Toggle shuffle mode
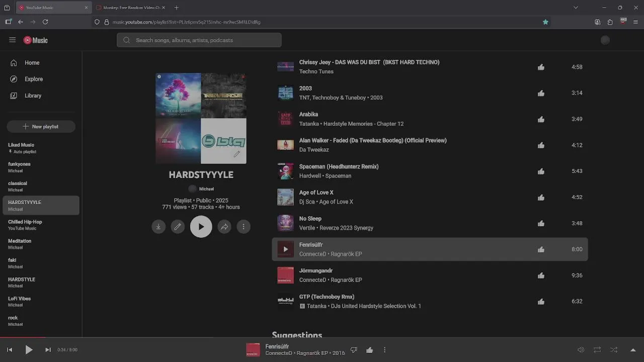The image size is (644, 362). (614, 350)
